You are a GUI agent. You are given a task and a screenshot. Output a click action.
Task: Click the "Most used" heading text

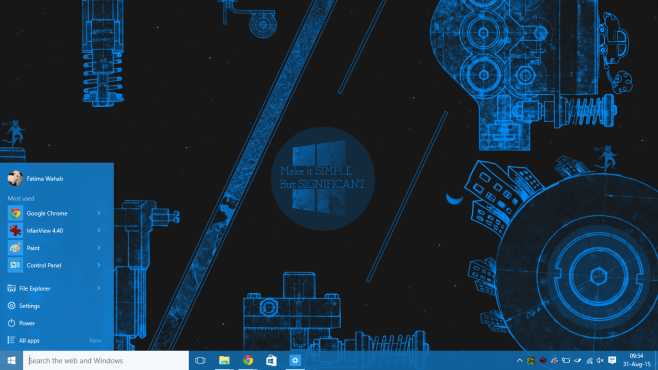coord(21,198)
